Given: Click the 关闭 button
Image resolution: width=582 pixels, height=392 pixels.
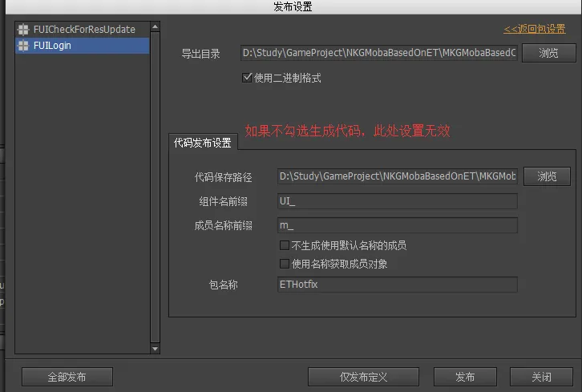Looking at the screenshot, I should (x=542, y=377).
